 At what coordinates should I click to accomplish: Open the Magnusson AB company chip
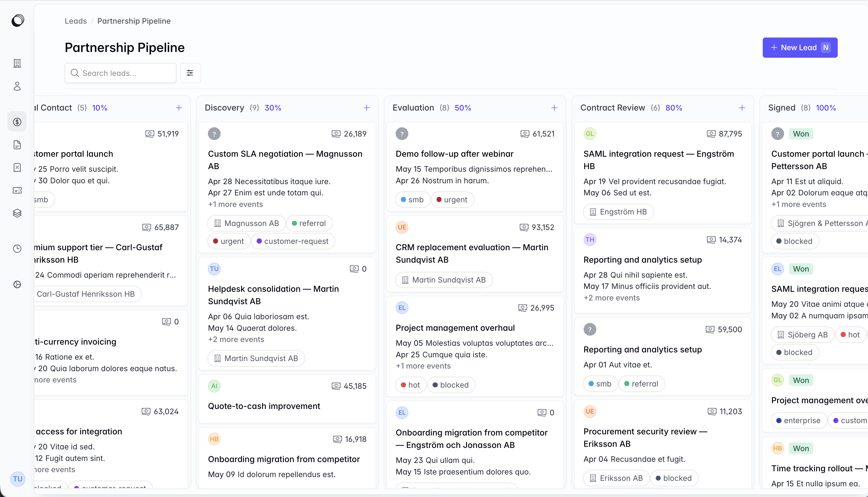tap(246, 223)
